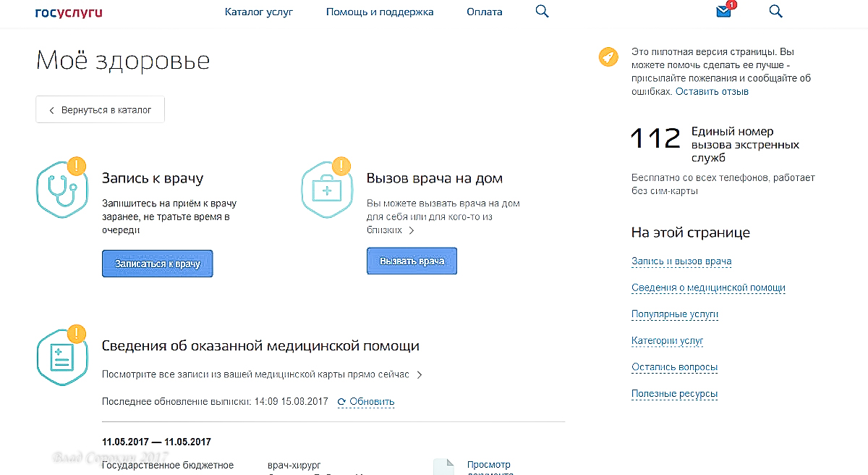
Task: Go to Оплата in top navigation
Action: 485,12
